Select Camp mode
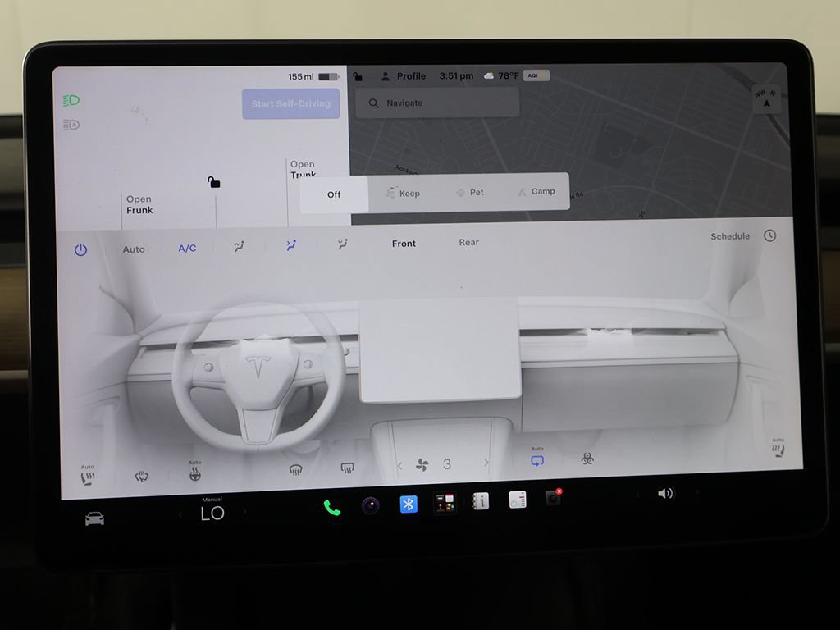 pyautogui.click(x=536, y=191)
